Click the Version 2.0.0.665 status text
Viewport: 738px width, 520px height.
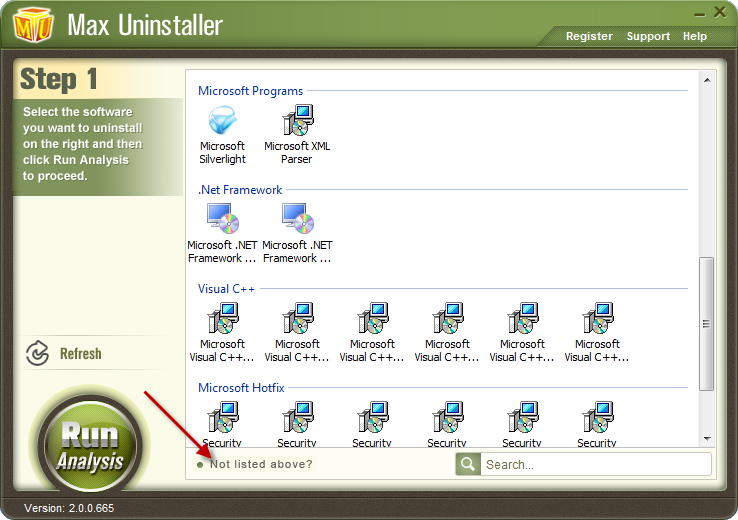(x=69, y=508)
